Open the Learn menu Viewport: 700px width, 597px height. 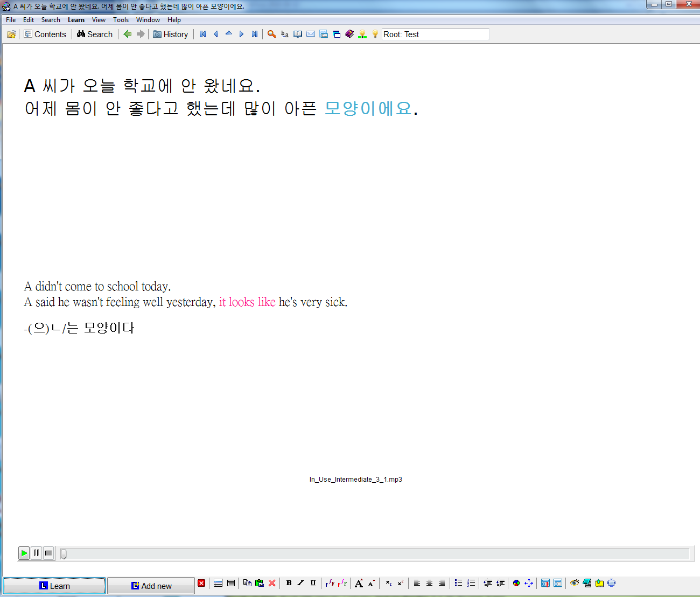[76, 20]
